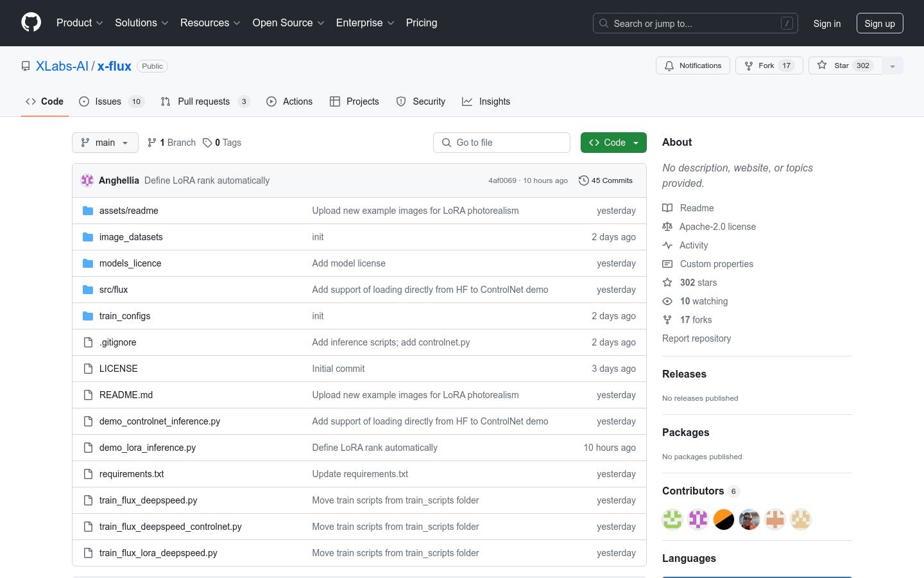Open the Update requirements.txt commit message
Image resolution: width=924 pixels, height=578 pixels.
360,474
